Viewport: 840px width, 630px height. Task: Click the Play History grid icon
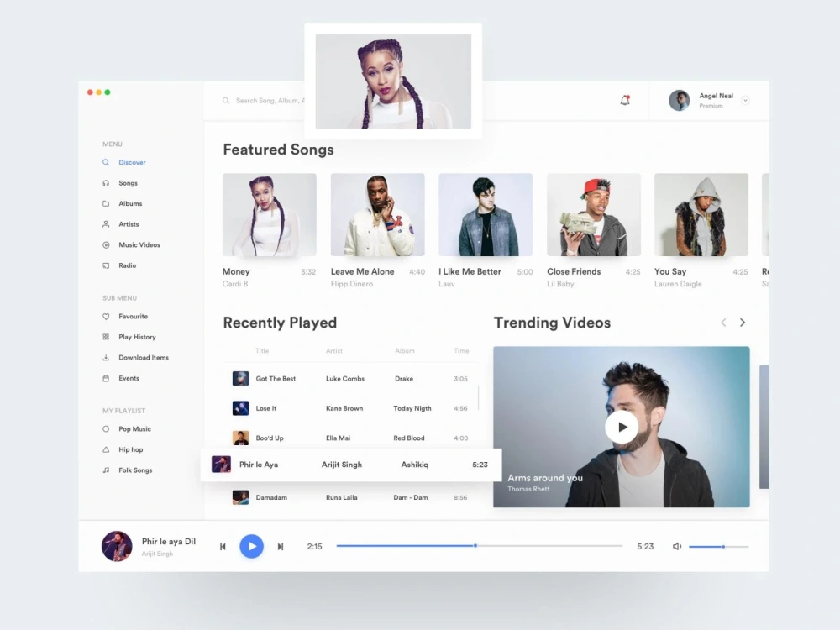[x=106, y=337]
